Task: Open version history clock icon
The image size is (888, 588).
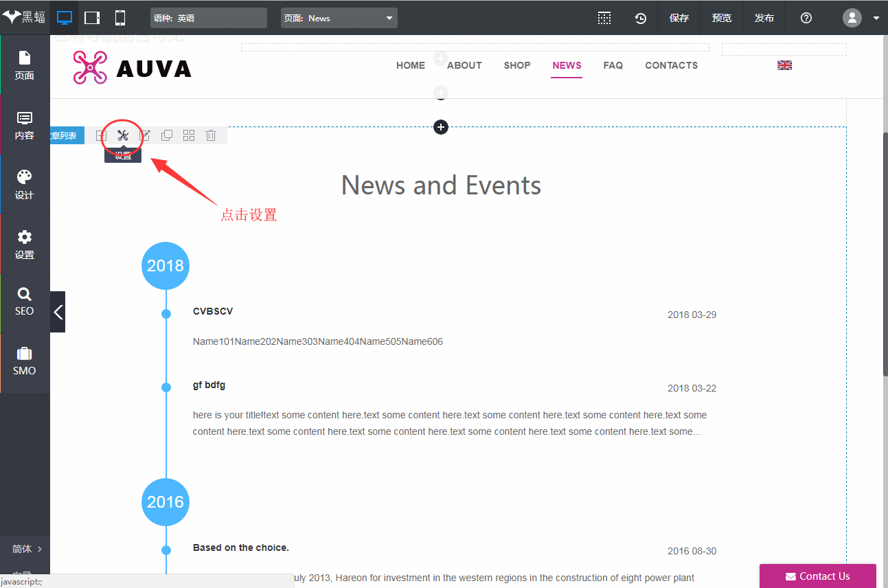Action: click(640, 19)
